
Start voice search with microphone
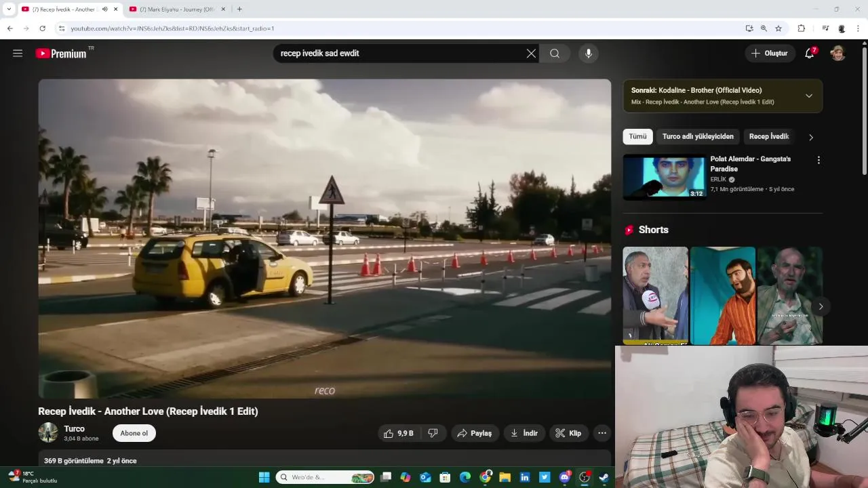[x=588, y=54]
